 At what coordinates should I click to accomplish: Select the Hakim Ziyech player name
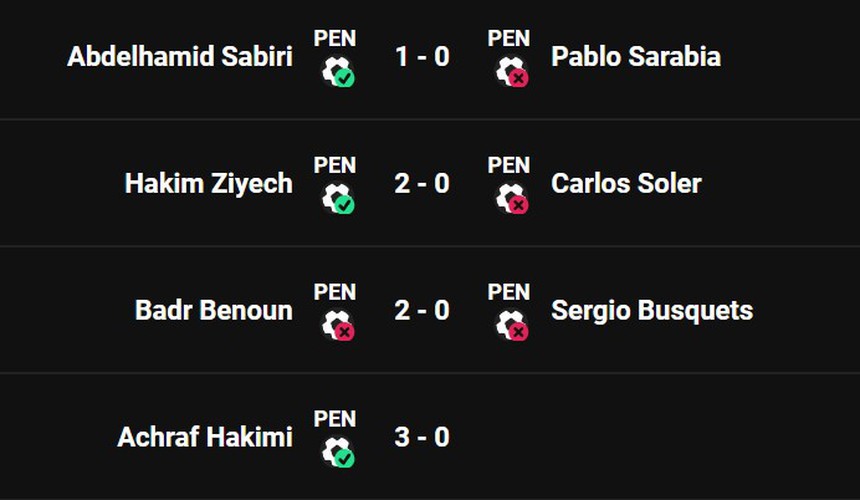[208, 184]
